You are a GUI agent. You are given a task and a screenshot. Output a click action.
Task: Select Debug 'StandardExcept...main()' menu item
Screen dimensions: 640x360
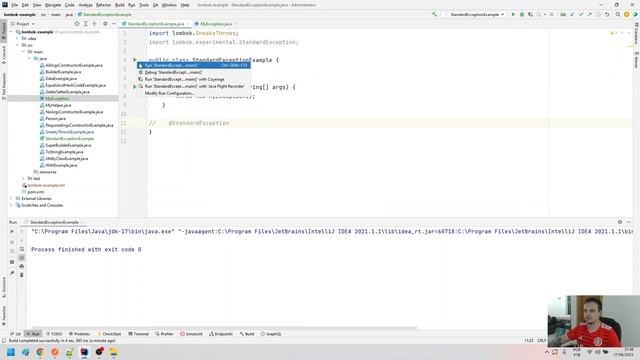(193, 72)
